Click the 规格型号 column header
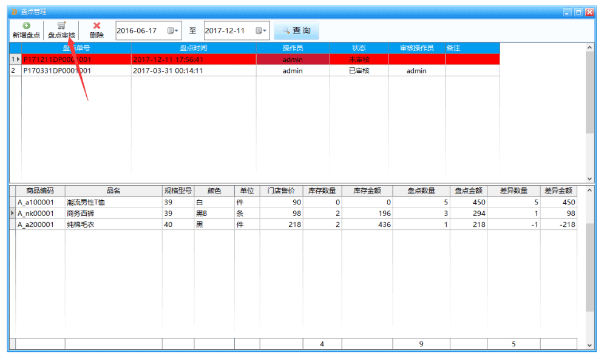Image resolution: width=607 pixels, height=364 pixels. coord(178,190)
